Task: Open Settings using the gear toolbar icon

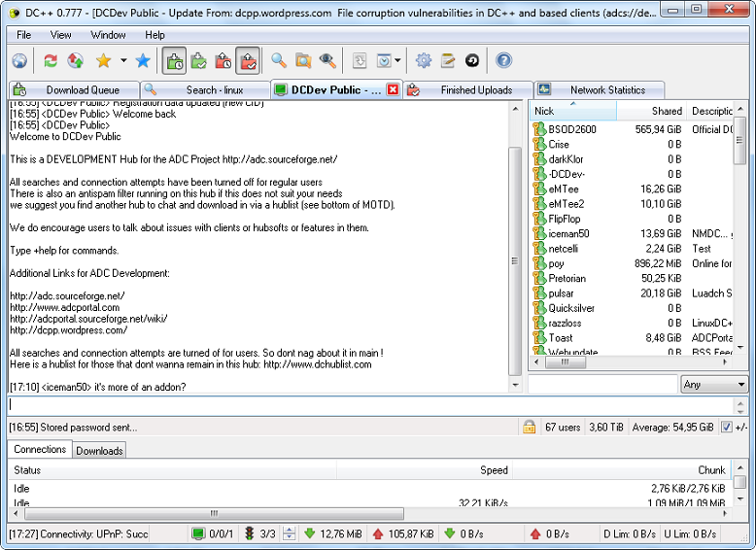Action: [x=423, y=61]
